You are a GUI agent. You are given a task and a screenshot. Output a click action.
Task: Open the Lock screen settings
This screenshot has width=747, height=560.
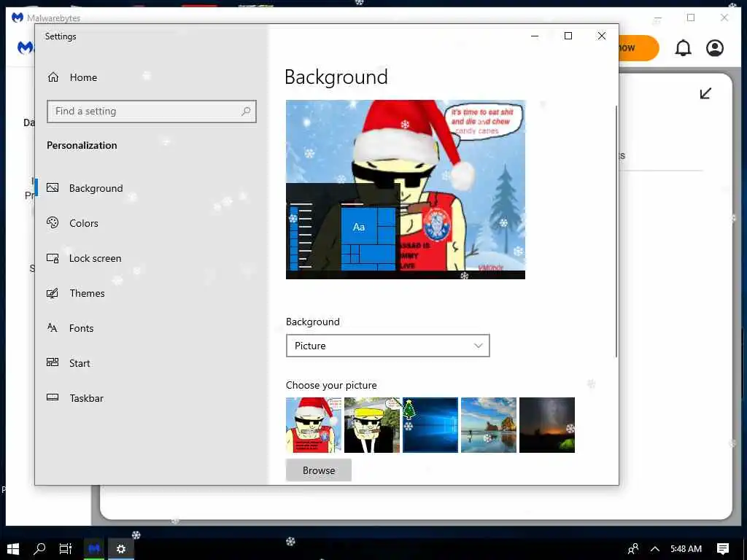point(96,258)
